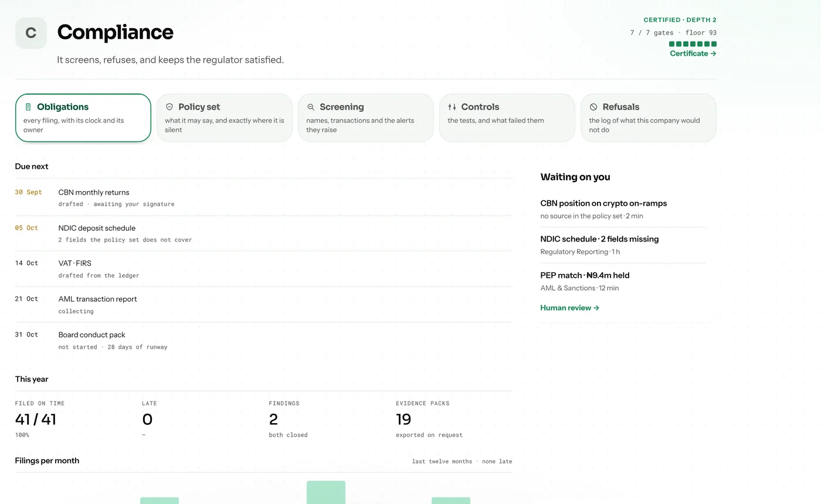Click the Controls sliders icon
The image size is (821, 504).
pyautogui.click(x=452, y=107)
